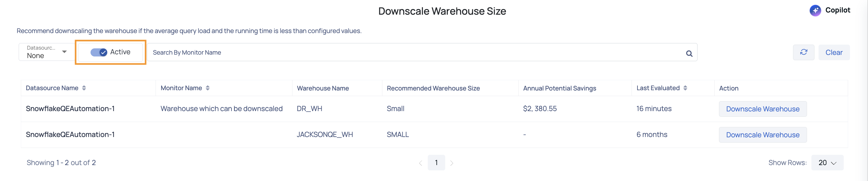Click SnowflakeQEAutomation-1 in first row
Image resolution: width=868 pixels, height=181 pixels.
pyautogui.click(x=70, y=109)
